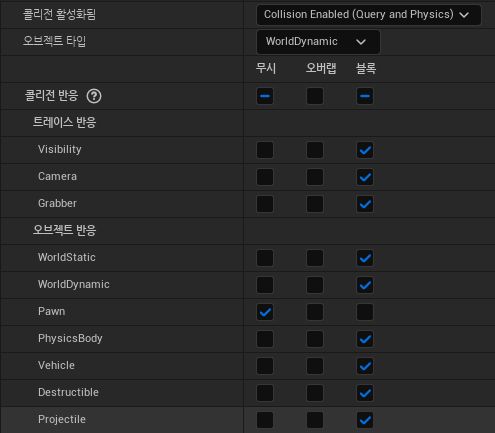Set WorldStatic to 무시 (ignore)
Image resolution: width=495 pixels, height=433 pixels.
(265, 258)
